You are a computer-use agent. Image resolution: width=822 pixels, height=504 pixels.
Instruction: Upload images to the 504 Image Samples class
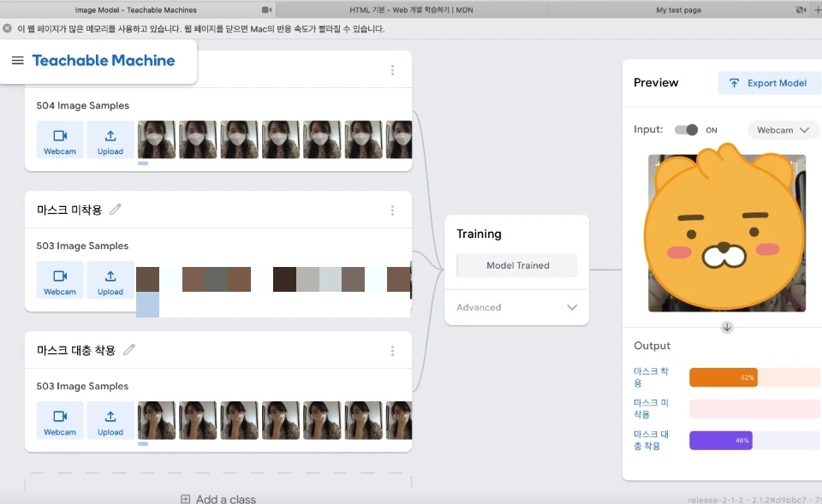110,139
